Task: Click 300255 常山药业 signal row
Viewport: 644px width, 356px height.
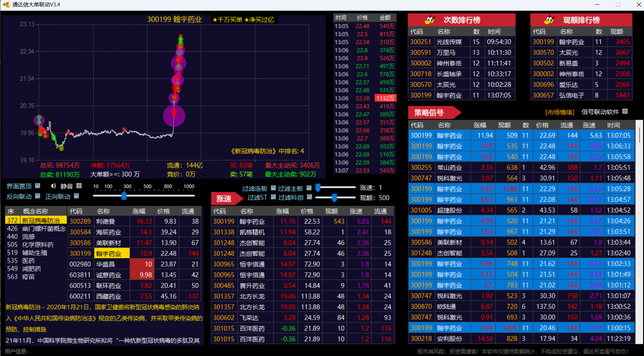Action: point(521,167)
